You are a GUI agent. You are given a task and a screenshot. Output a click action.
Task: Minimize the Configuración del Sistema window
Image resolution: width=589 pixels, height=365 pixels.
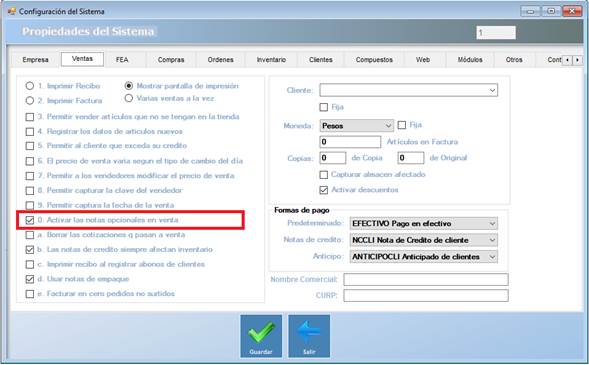coord(530,11)
